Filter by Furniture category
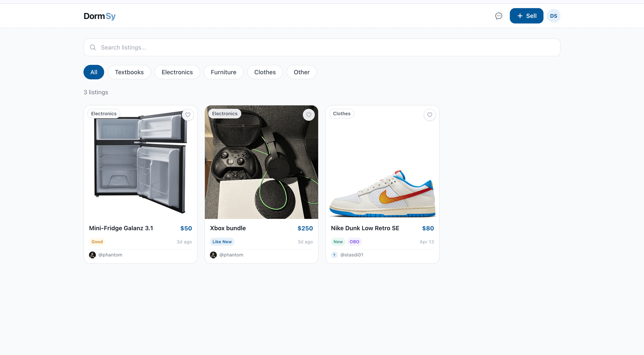Image resolution: width=644 pixels, height=355 pixels. coord(223,72)
